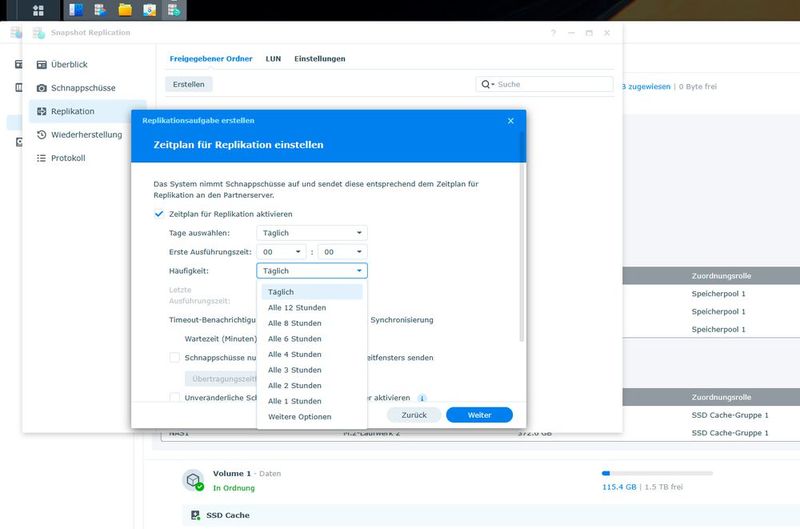Image resolution: width=800 pixels, height=529 pixels.
Task: Click the Weiter button
Action: click(x=479, y=414)
